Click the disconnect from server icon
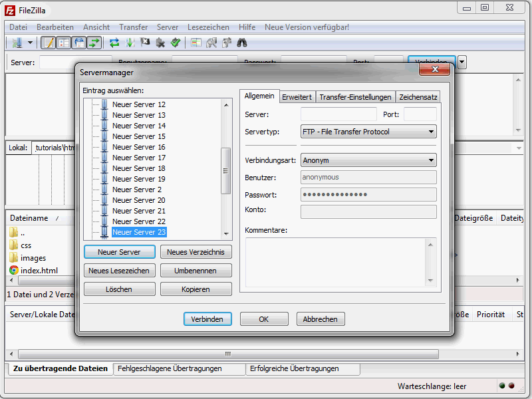This screenshot has height=399, width=532. click(160, 43)
